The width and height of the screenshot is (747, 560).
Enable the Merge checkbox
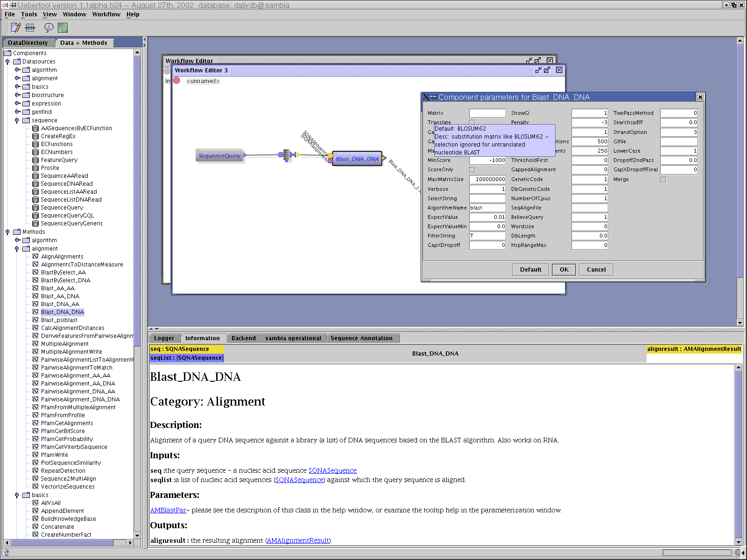click(663, 179)
